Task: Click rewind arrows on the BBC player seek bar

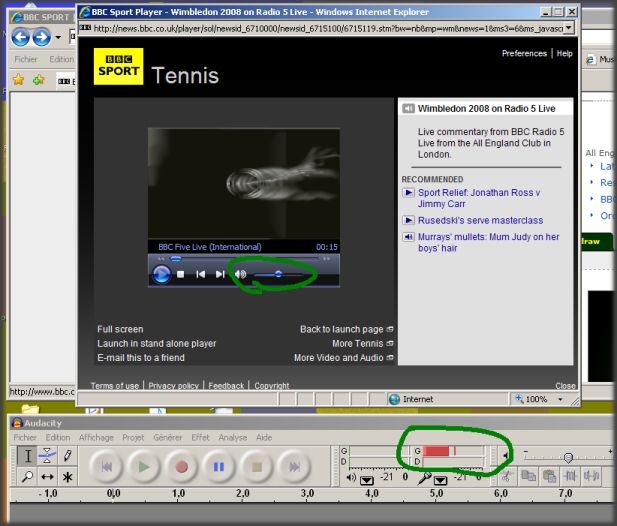Action: 161,259
